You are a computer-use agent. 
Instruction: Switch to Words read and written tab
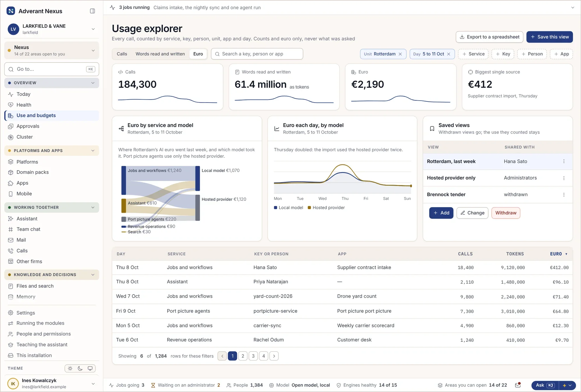tap(160, 54)
